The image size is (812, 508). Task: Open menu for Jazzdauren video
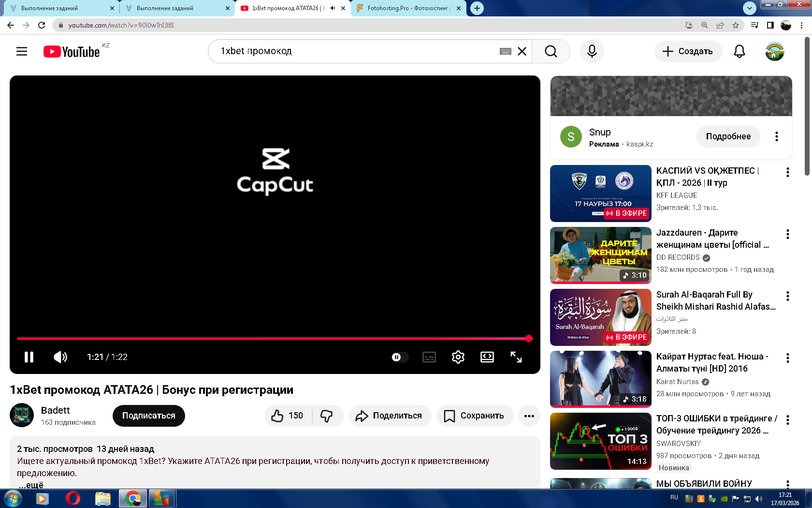[x=788, y=234]
